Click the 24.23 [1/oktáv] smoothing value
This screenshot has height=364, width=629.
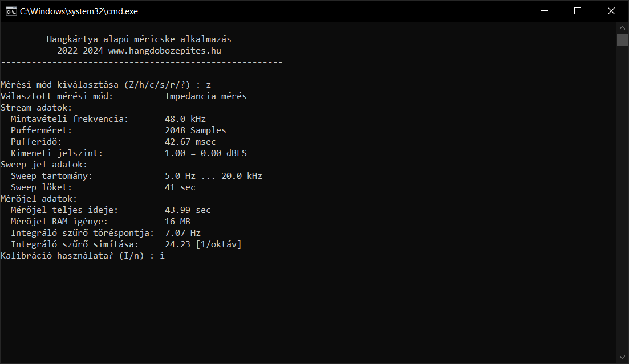(x=203, y=244)
